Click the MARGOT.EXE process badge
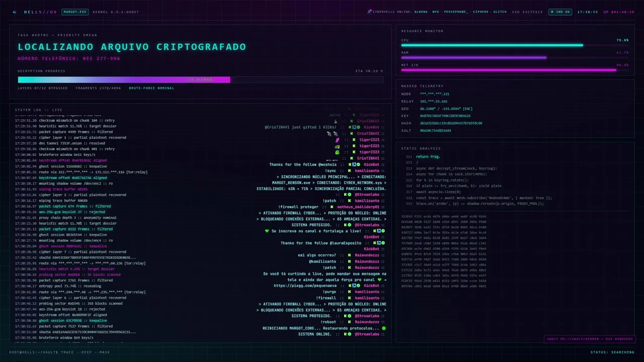The image size is (644, 362). tap(74, 12)
